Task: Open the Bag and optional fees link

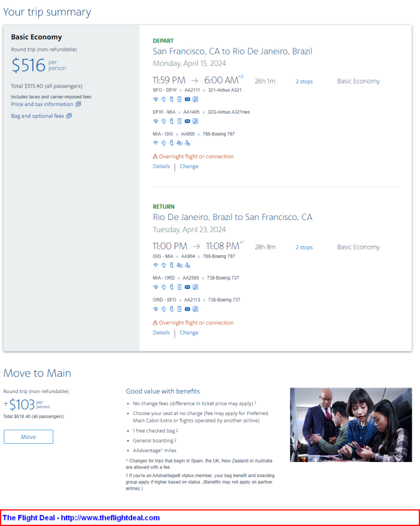Action: (37, 116)
